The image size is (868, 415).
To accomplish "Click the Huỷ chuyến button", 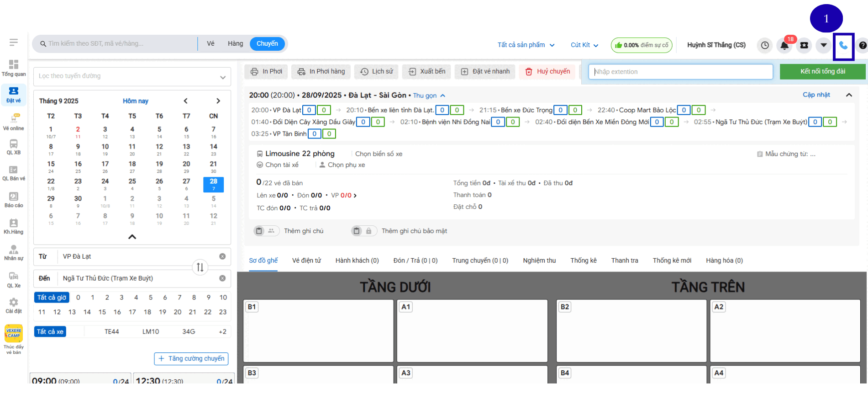I will [547, 72].
